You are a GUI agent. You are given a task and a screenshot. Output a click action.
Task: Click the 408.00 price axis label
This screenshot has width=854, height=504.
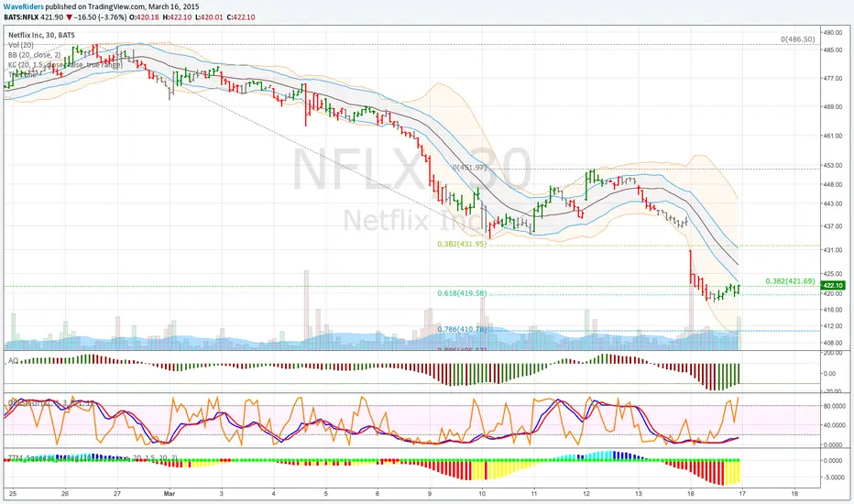click(833, 344)
